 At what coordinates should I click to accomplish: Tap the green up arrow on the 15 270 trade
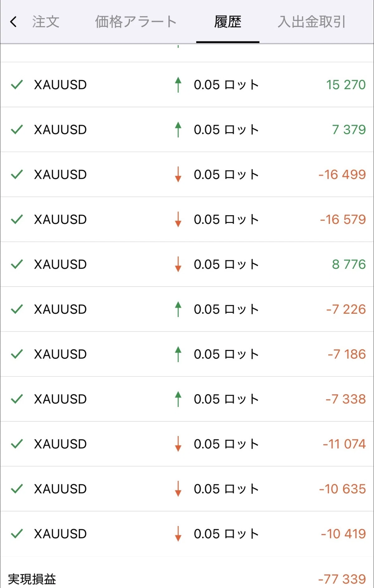[178, 85]
